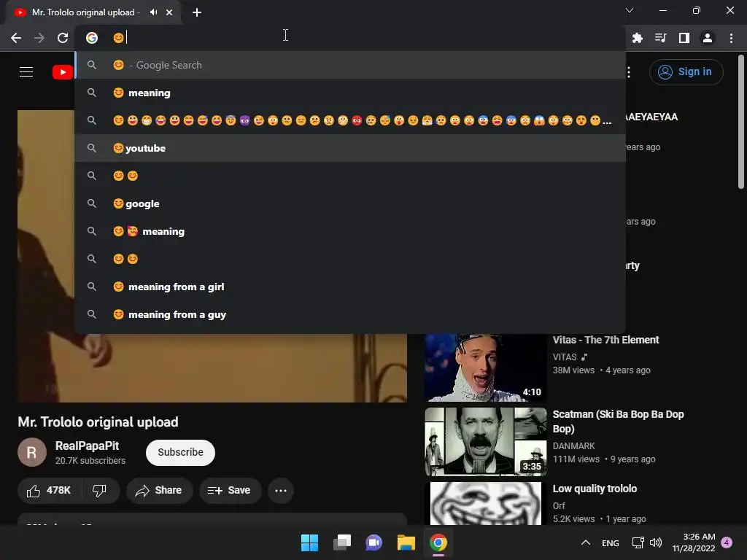
Task: Open the network icon in system tray
Action: point(638,542)
